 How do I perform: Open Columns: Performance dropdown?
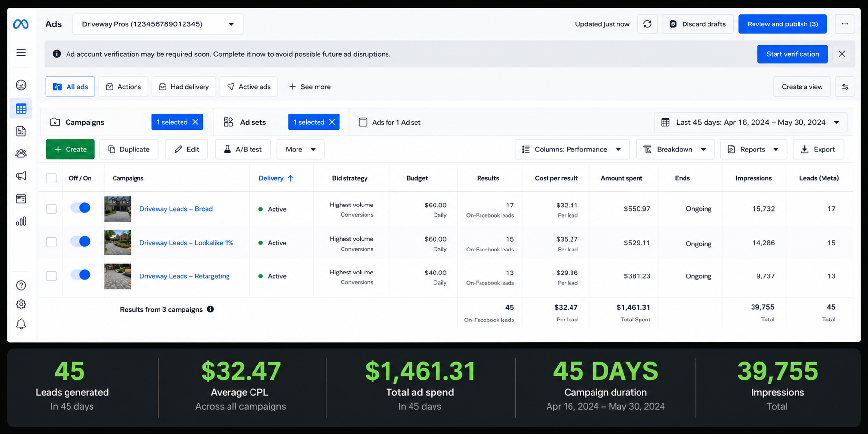[x=571, y=149]
